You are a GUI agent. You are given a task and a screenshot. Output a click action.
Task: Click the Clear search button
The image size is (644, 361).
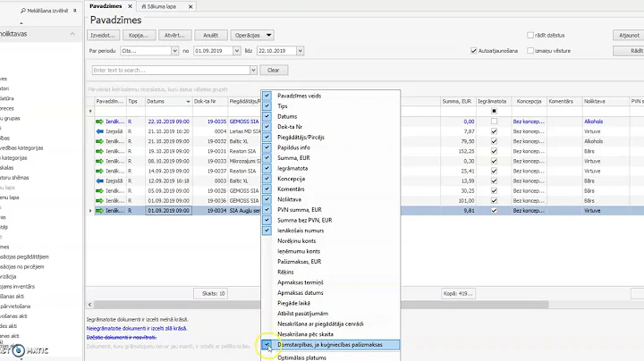click(x=274, y=71)
